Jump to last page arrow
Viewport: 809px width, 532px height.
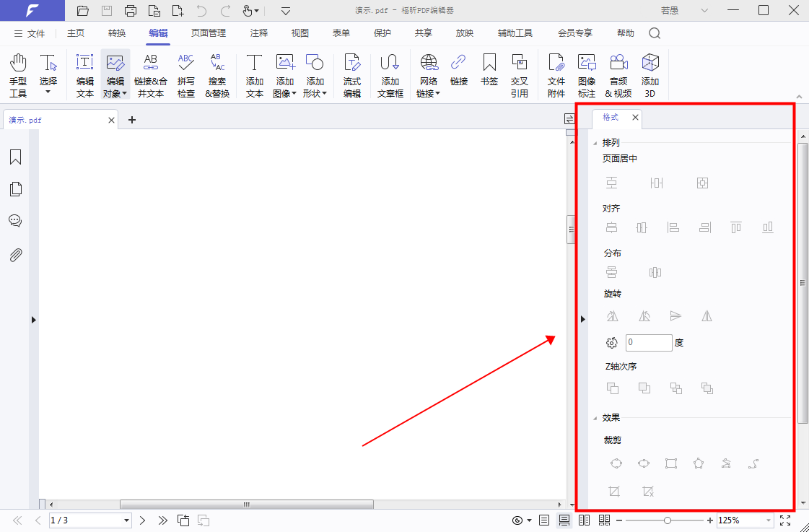pos(163,520)
